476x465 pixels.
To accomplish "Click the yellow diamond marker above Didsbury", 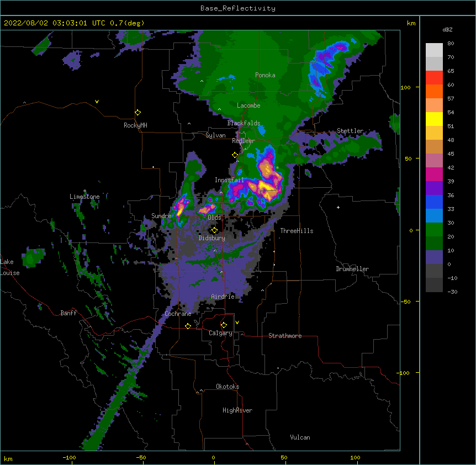I will coord(214,230).
